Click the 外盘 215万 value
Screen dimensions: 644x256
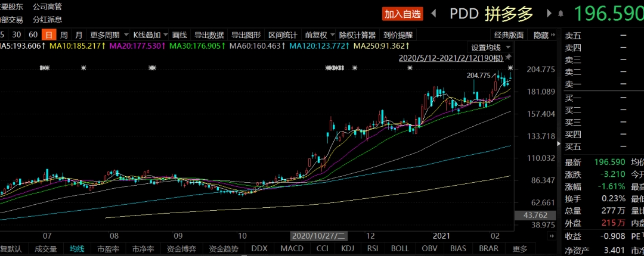click(613, 223)
